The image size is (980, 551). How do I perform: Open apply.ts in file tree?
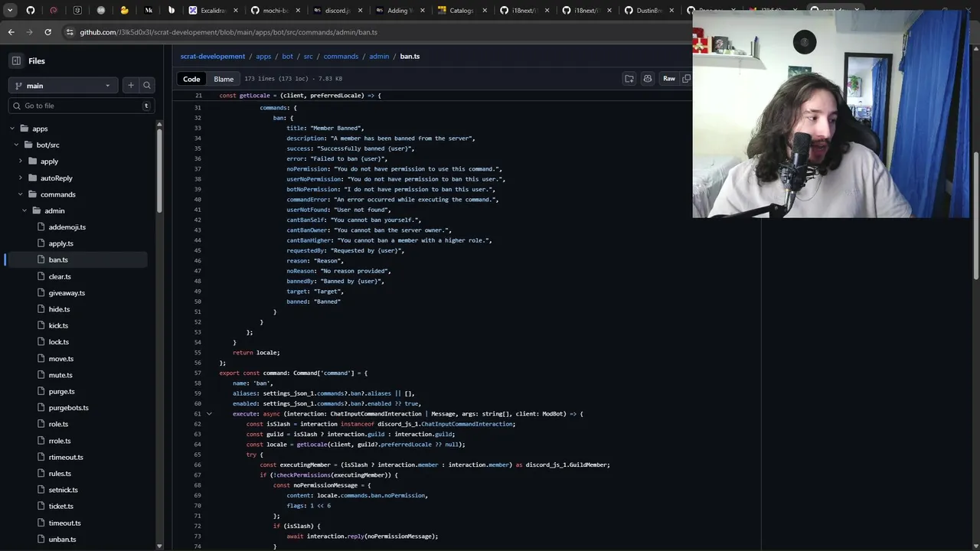pos(61,243)
